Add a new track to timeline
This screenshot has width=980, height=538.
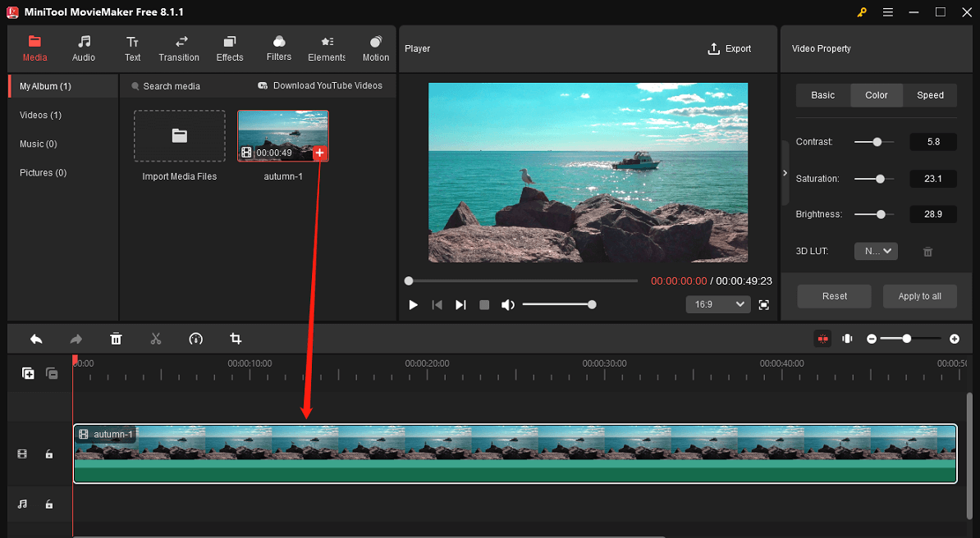(x=28, y=374)
